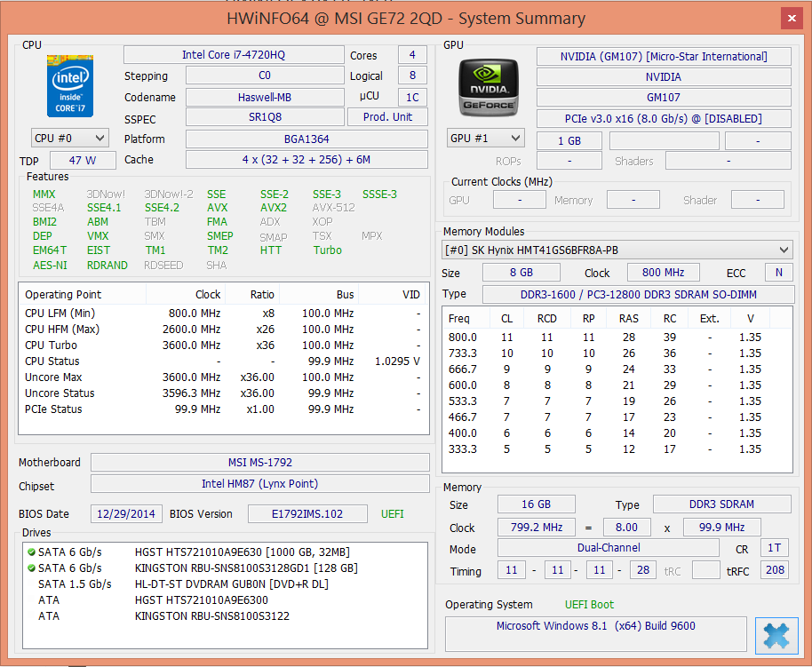
Task: Select the 800.0 frequency timing row
Action: 617,337
